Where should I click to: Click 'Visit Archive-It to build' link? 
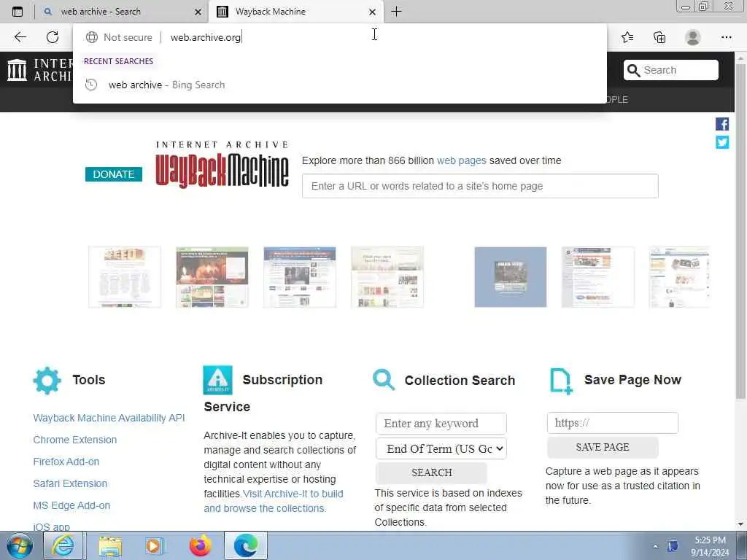(x=293, y=494)
